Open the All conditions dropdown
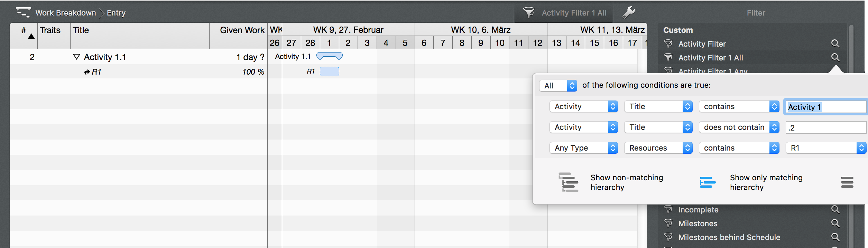Image resolution: width=868 pixels, height=248 pixels. coord(558,86)
